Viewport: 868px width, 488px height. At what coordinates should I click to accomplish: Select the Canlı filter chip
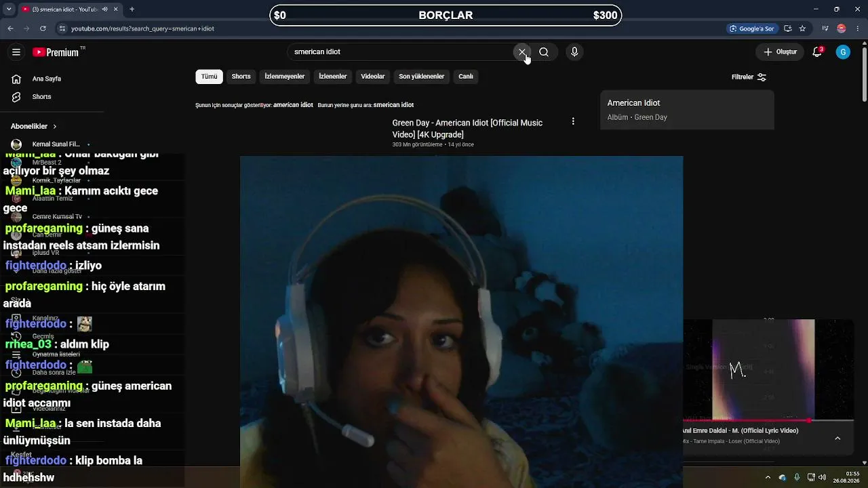(465, 77)
